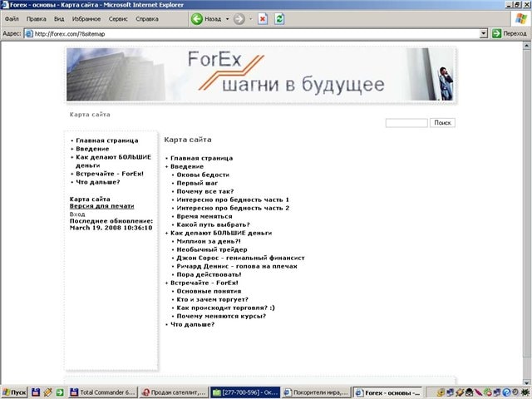Open the Back button history dropdown arrow
532x399 pixels.
tap(227, 18)
